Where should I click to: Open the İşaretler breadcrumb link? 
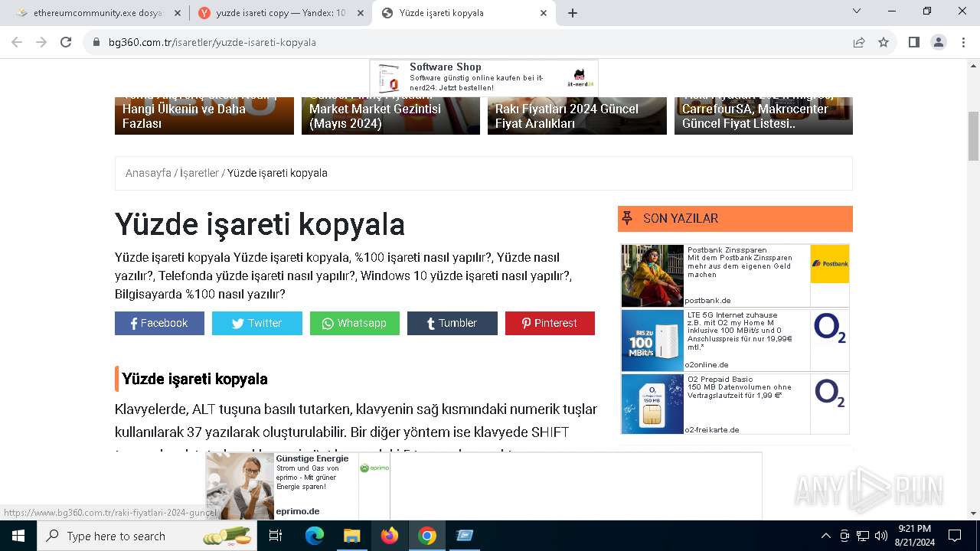[x=199, y=173]
